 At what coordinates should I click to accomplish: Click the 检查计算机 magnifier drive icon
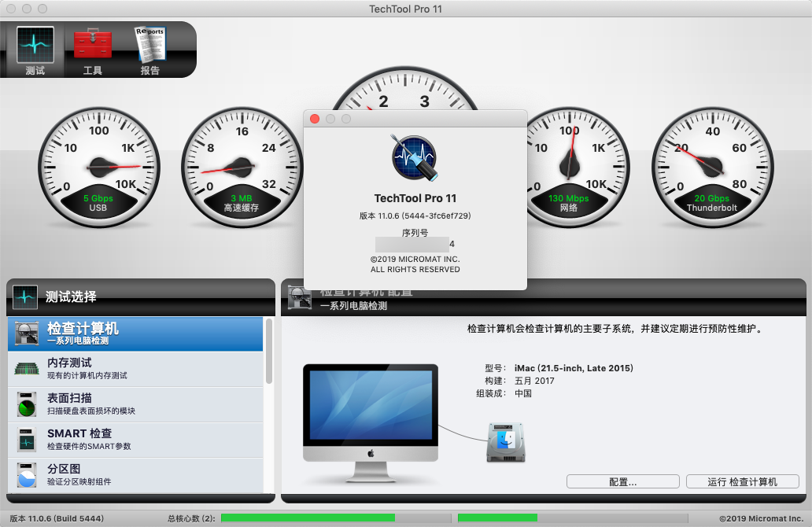[x=27, y=334]
